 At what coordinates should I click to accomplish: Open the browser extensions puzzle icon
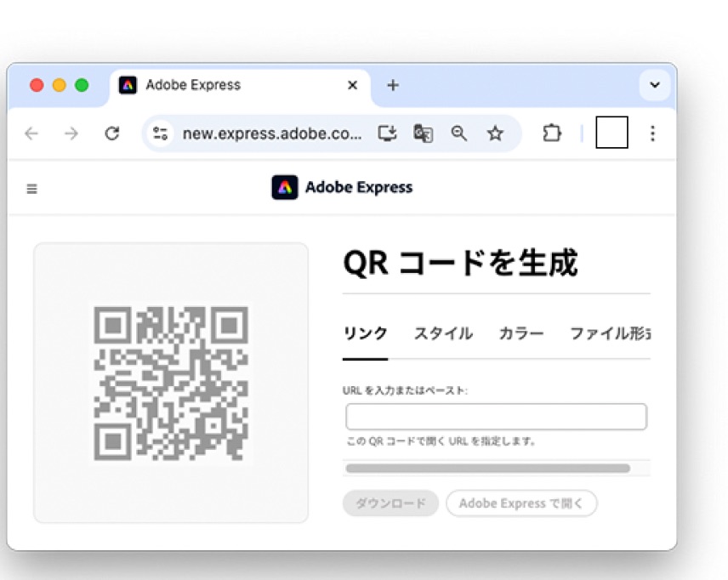[552, 134]
